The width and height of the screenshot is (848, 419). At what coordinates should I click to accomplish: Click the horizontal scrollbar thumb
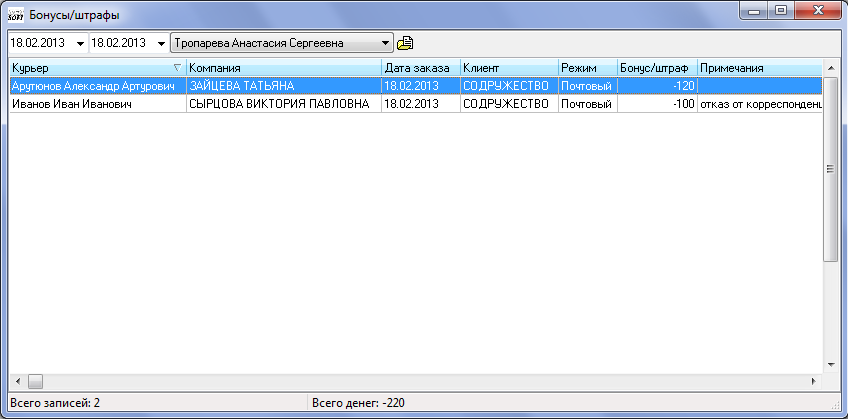[35, 381]
